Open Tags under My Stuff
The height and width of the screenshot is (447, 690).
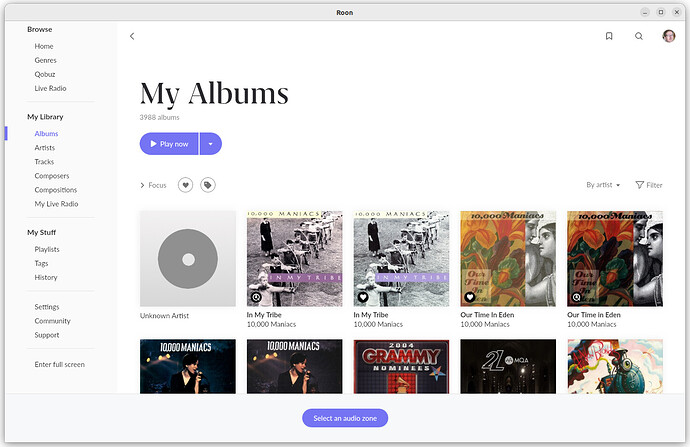[x=41, y=263]
